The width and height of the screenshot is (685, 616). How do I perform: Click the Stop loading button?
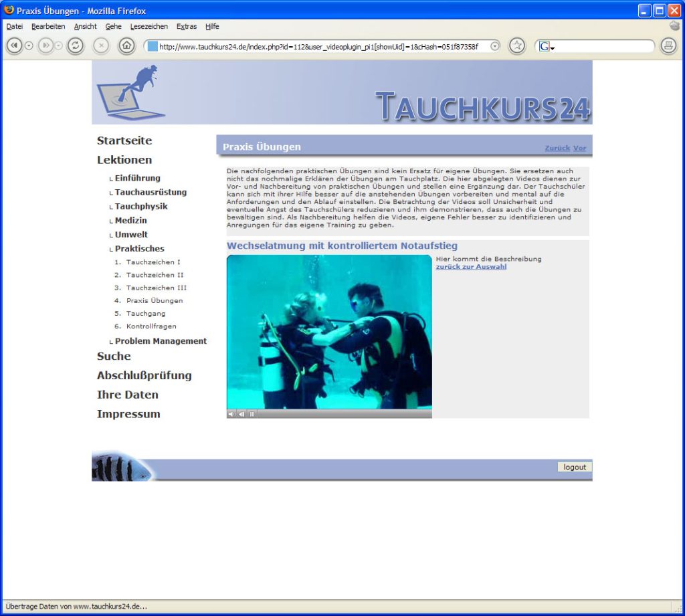(101, 45)
